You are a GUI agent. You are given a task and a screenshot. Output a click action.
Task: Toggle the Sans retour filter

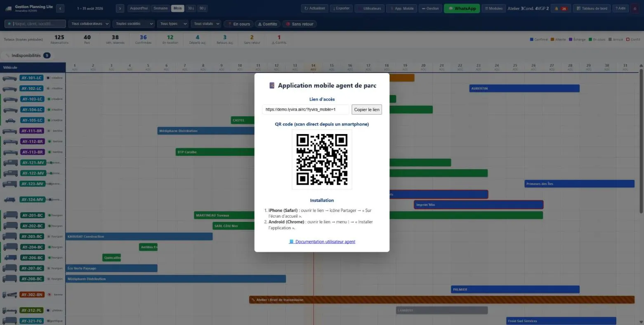pos(300,24)
